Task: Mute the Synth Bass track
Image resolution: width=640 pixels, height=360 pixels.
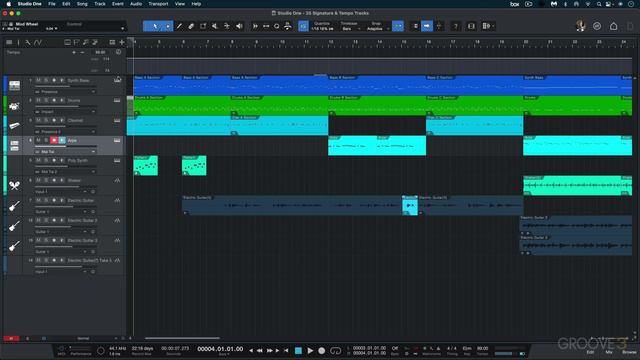Action: tap(38, 80)
